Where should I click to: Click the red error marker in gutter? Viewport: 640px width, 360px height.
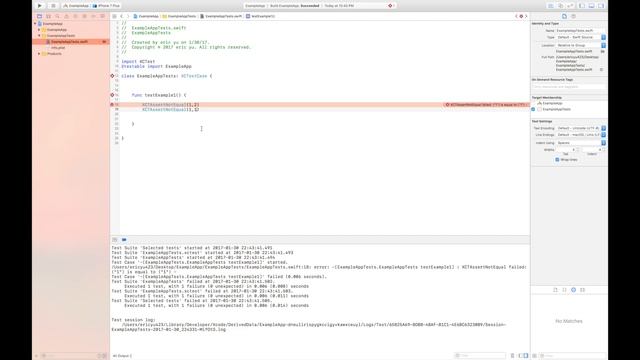tap(112, 105)
